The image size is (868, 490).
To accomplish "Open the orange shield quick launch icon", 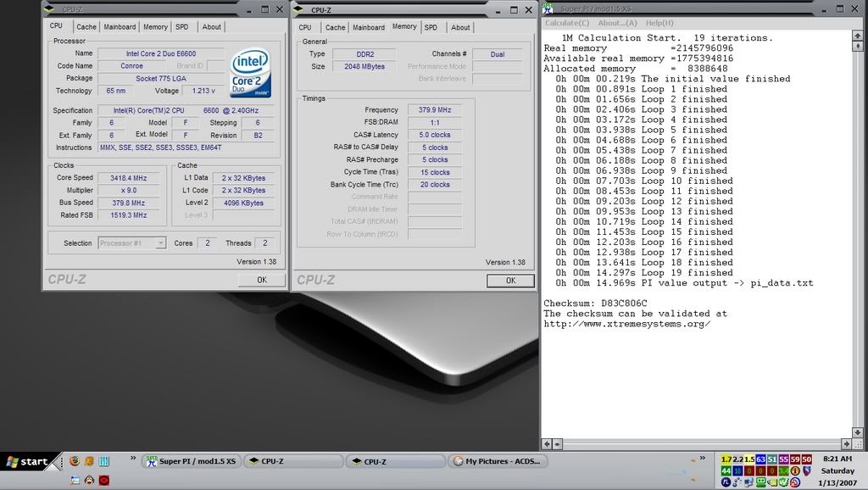I will pos(89,460).
